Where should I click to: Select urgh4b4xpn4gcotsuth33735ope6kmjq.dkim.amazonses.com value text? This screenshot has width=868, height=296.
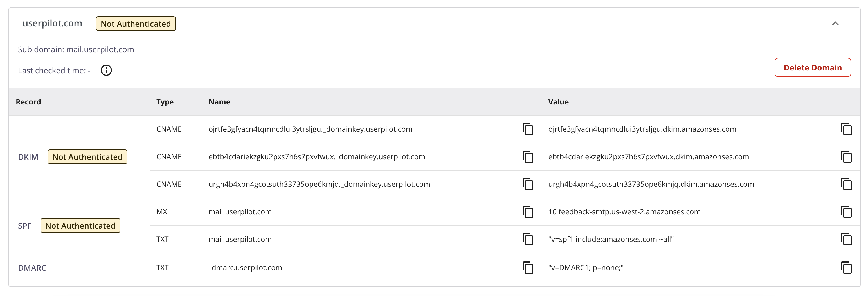pos(651,184)
